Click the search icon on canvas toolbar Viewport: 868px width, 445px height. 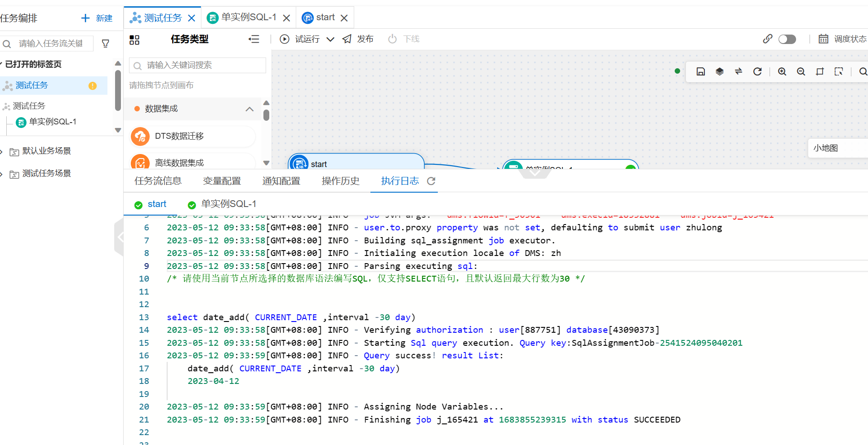point(863,71)
